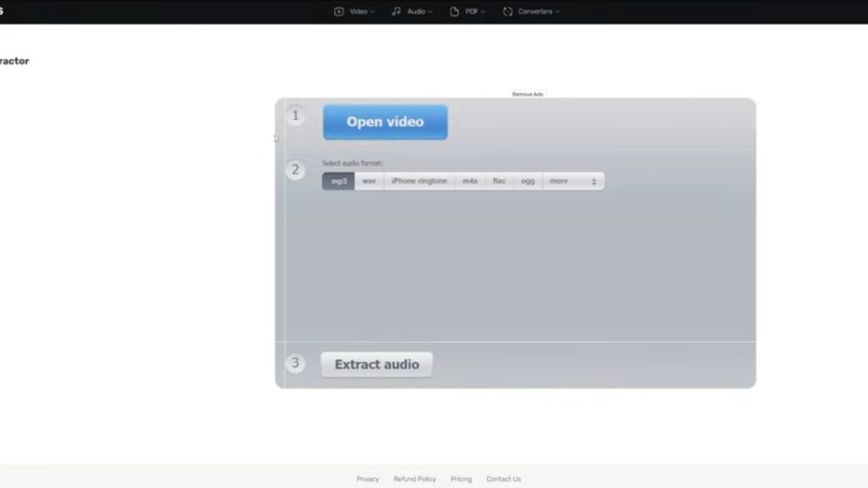Image resolution: width=868 pixels, height=488 pixels.
Task: Select the mp3 audio format
Action: click(x=339, y=181)
